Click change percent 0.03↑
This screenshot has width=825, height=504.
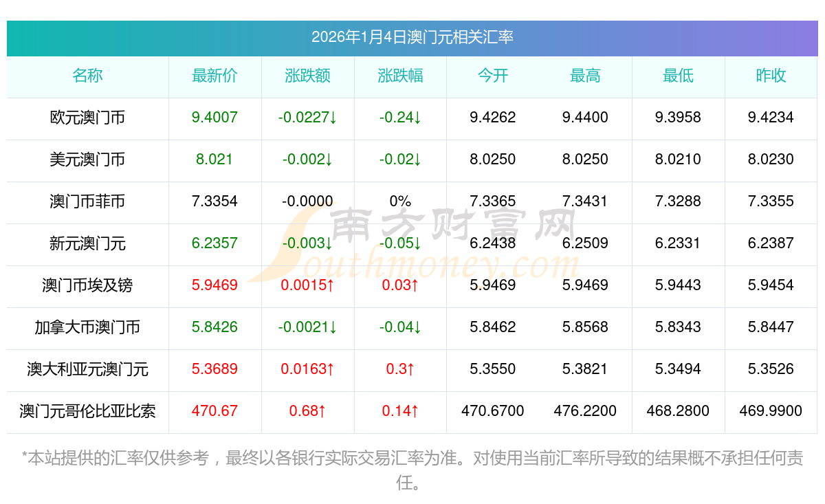click(x=400, y=285)
